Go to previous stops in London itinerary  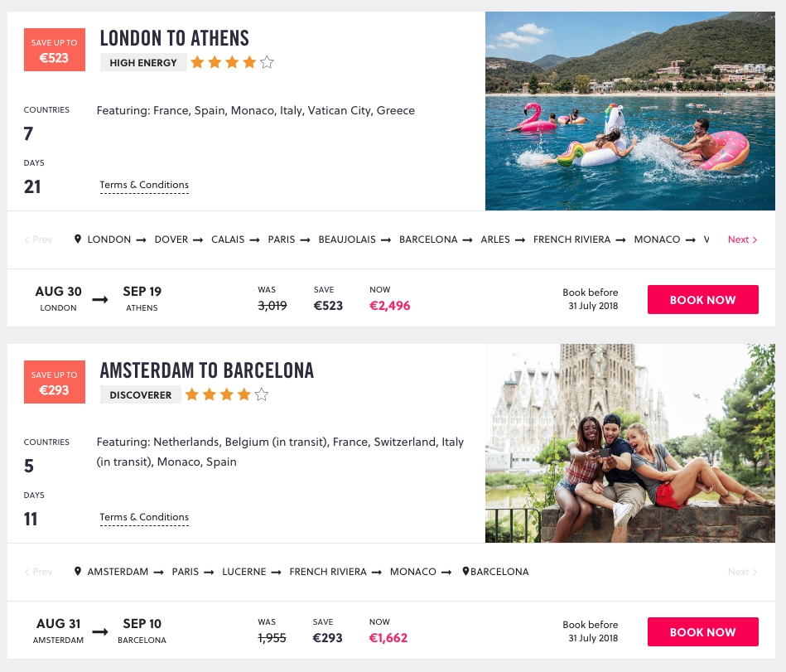(38, 239)
